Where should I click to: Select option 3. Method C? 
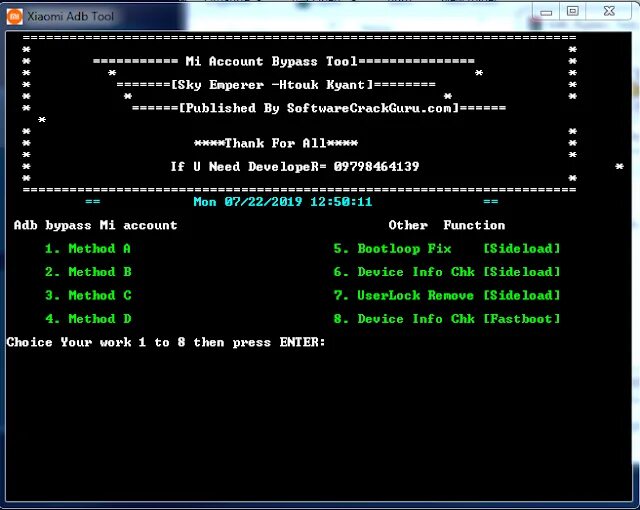tap(88, 295)
